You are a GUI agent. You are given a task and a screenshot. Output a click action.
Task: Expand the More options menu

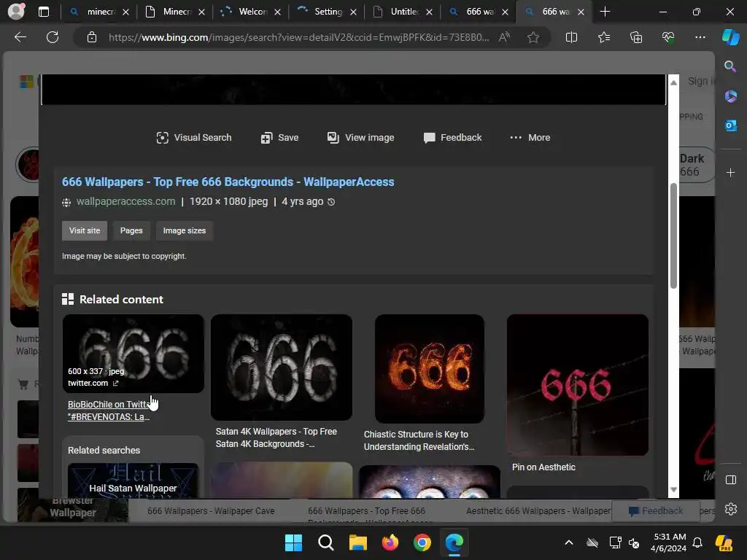coord(530,138)
